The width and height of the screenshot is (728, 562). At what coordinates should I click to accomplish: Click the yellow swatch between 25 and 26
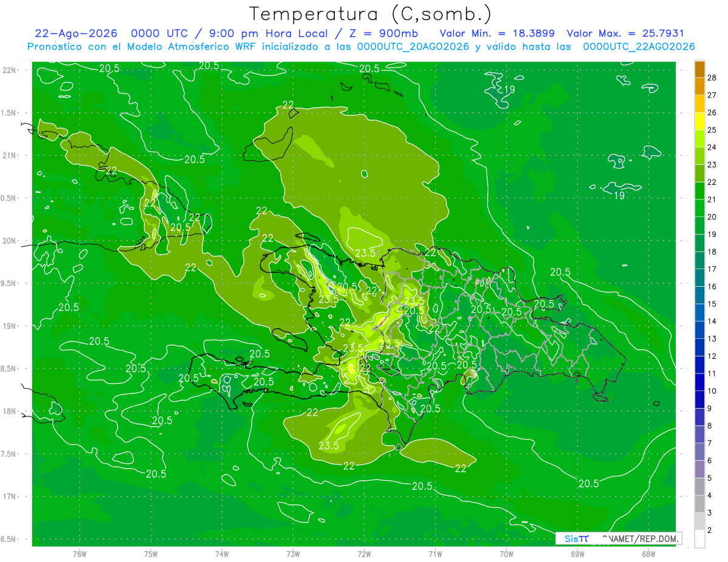(x=699, y=120)
